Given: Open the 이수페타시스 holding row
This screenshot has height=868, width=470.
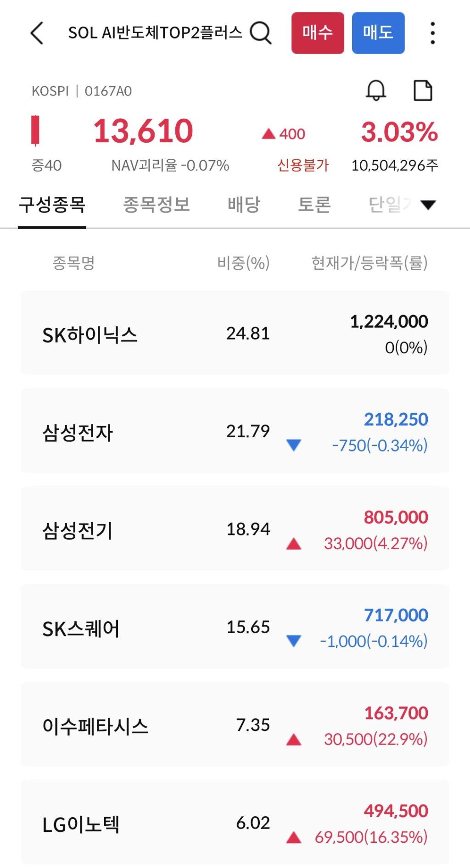Looking at the screenshot, I should point(235,724).
